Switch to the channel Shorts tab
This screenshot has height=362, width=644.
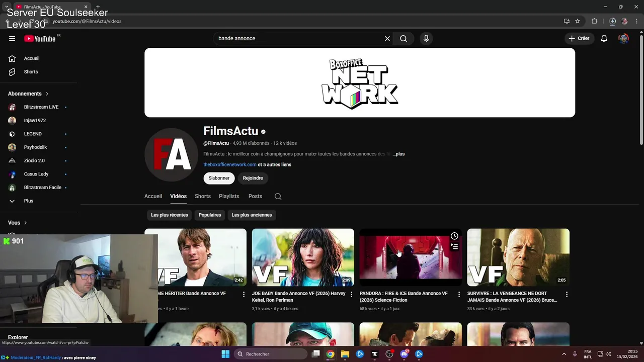point(203,197)
